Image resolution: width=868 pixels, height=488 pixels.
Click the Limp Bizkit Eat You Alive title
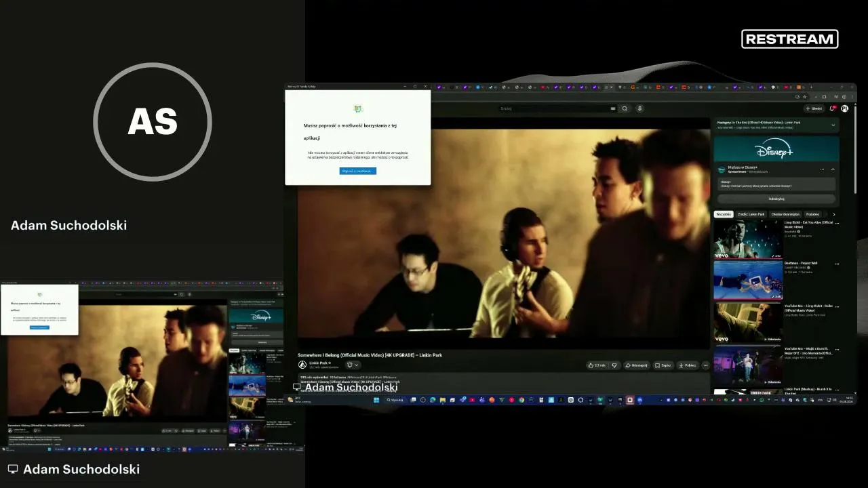[808, 224]
